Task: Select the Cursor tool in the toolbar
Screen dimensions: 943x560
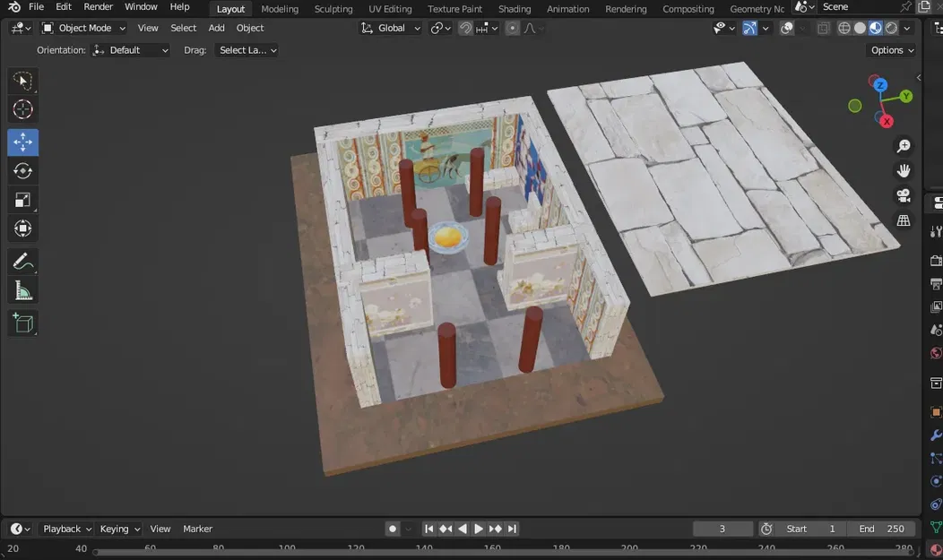Action: coord(23,109)
